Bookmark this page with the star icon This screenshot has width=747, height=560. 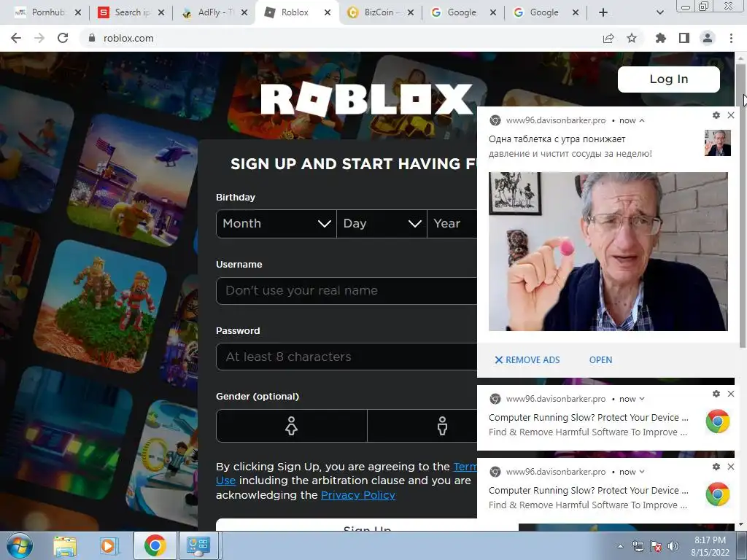pos(632,38)
